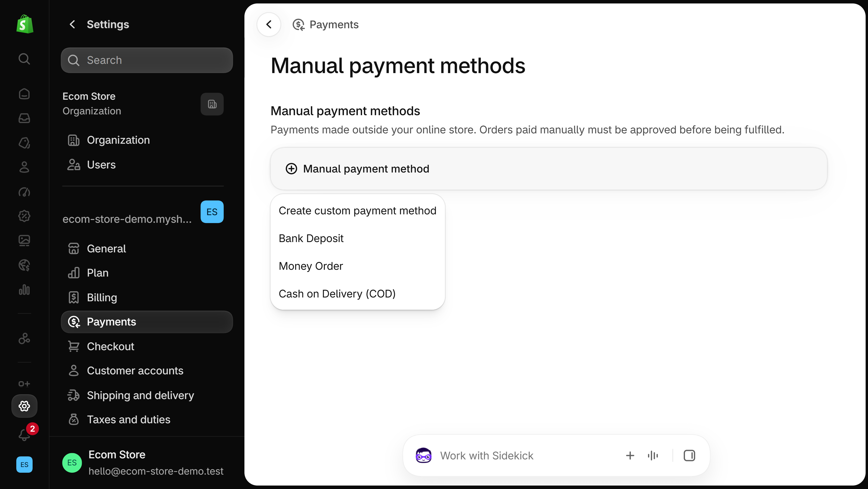Expand the Manual payment method dropdown
Image resolution: width=868 pixels, height=489 pixels.
point(549,168)
